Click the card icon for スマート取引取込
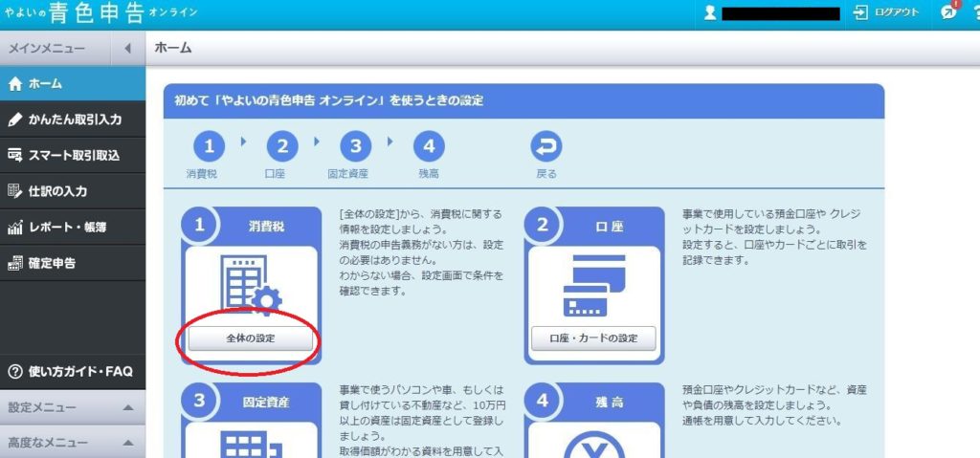980x458 pixels. tap(15, 156)
